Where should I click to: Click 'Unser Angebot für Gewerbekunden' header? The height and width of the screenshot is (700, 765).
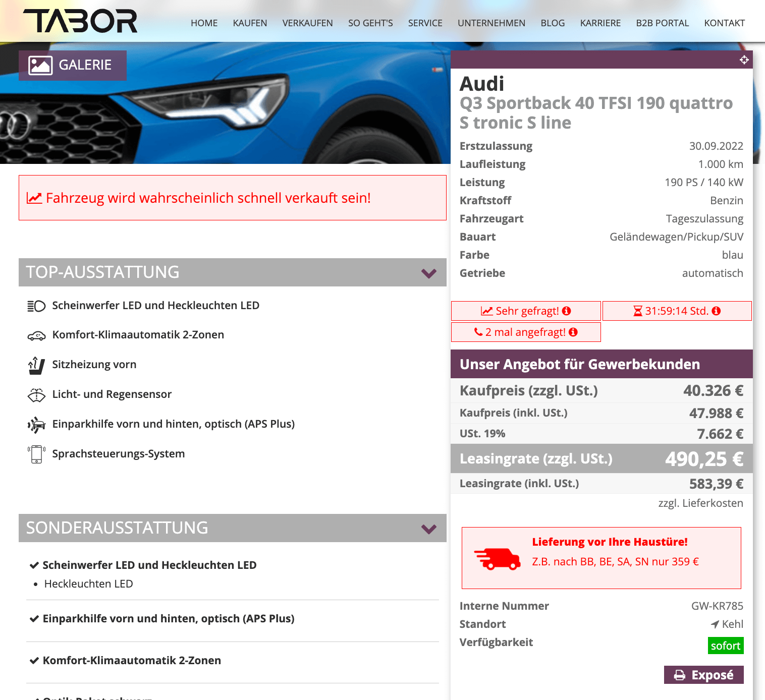pyautogui.click(x=602, y=364)
